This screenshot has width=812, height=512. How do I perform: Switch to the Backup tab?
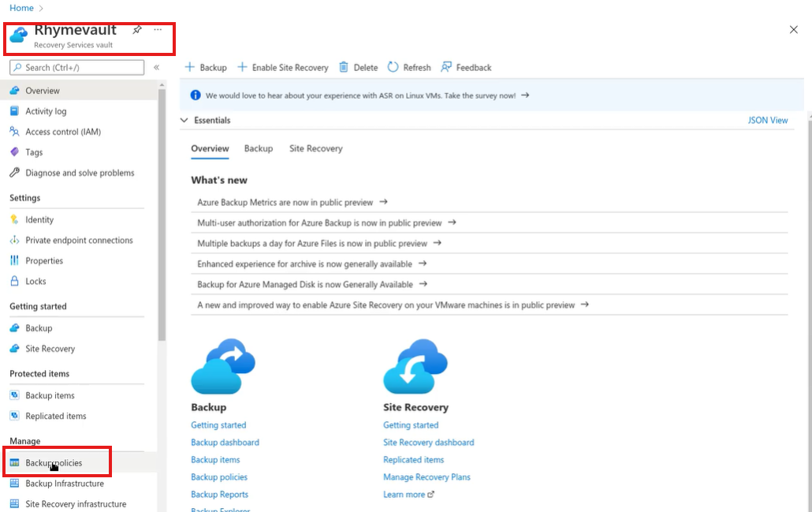pyautogui.click(x=259, y=149)
